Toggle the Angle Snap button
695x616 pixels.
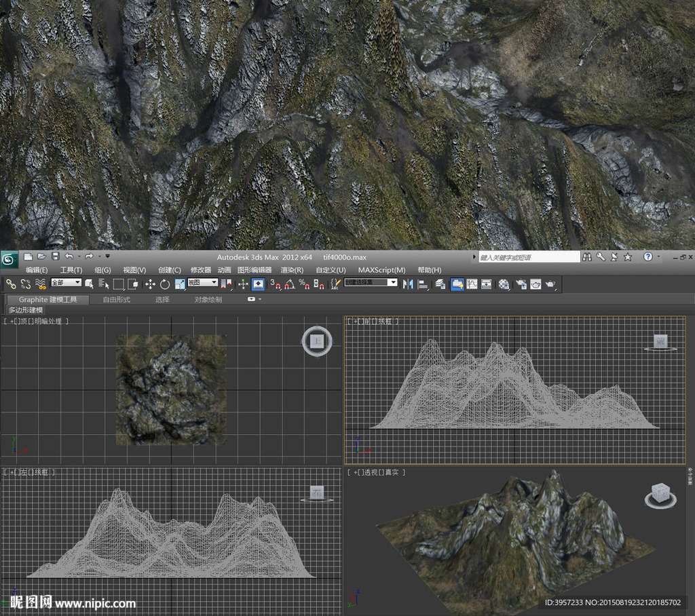pyautogui.click(x=289, y=284)
